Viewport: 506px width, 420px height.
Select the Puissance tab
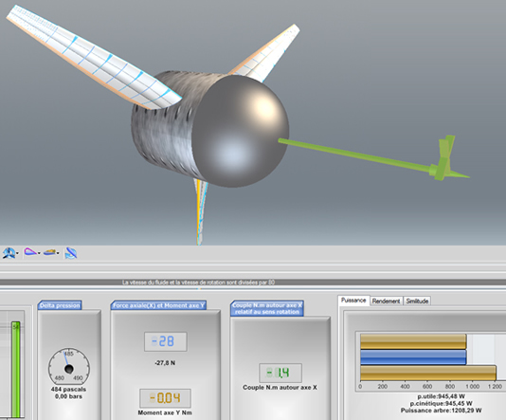pyautogui.click(x=353, y=301)
